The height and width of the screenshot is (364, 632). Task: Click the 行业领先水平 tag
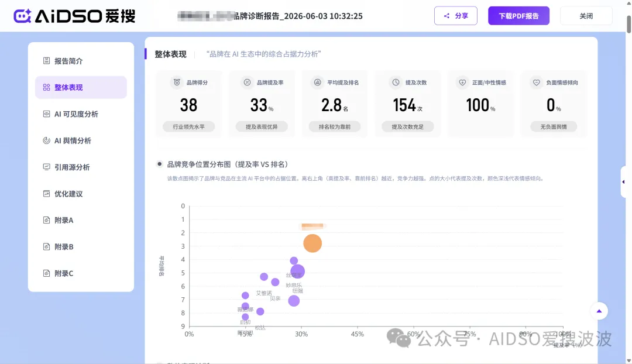pos(188,126)
